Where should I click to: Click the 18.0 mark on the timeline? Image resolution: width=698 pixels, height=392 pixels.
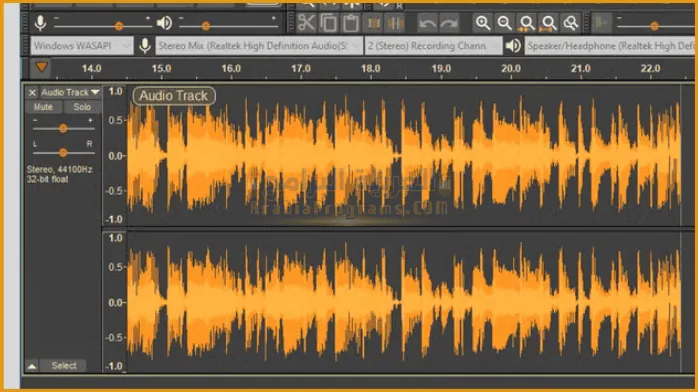pos(371,69)
